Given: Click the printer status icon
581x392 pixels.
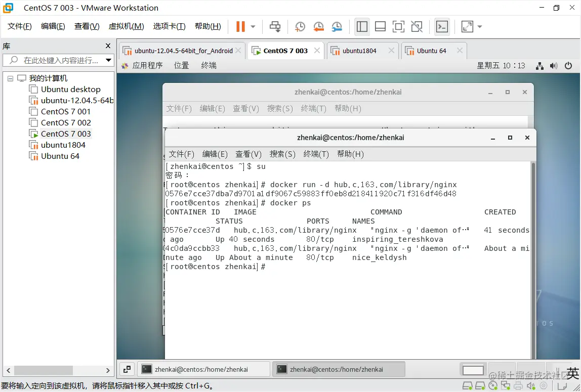Looking at the screenshot, I should [518, 386].
